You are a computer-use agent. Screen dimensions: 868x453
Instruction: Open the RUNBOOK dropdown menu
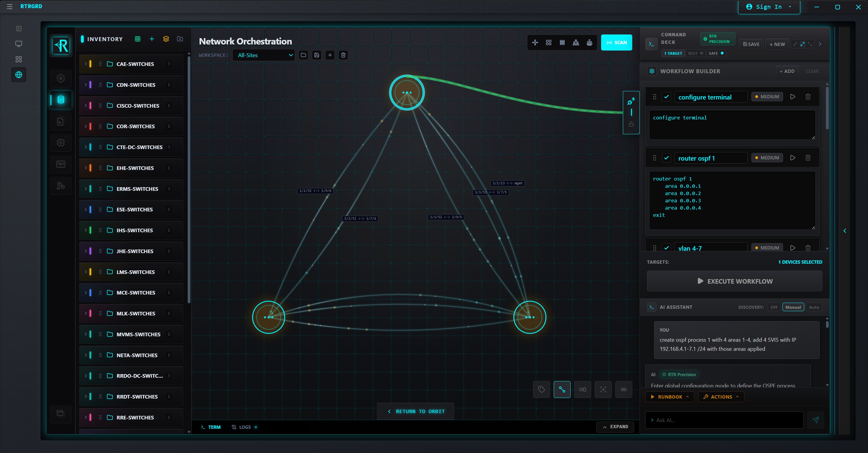(669, 397)
